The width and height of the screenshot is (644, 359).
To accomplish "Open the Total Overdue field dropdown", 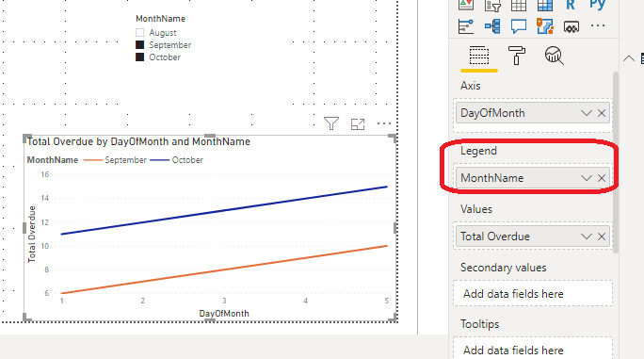I will click(586, 237).
